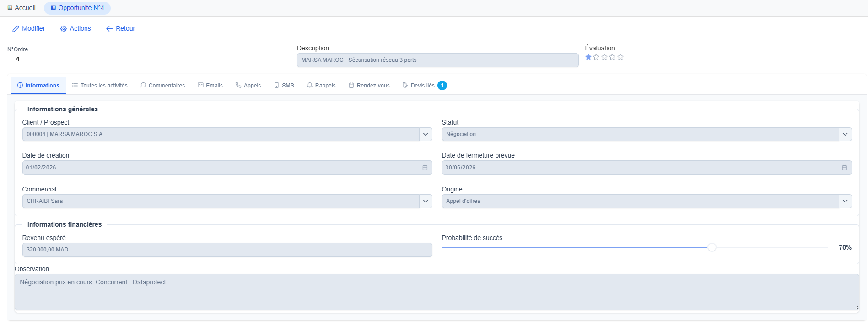Expand the Commercial dropdown arrow
Screen dimensions: 868x327
pyautogui.click(x=426, y=201)
